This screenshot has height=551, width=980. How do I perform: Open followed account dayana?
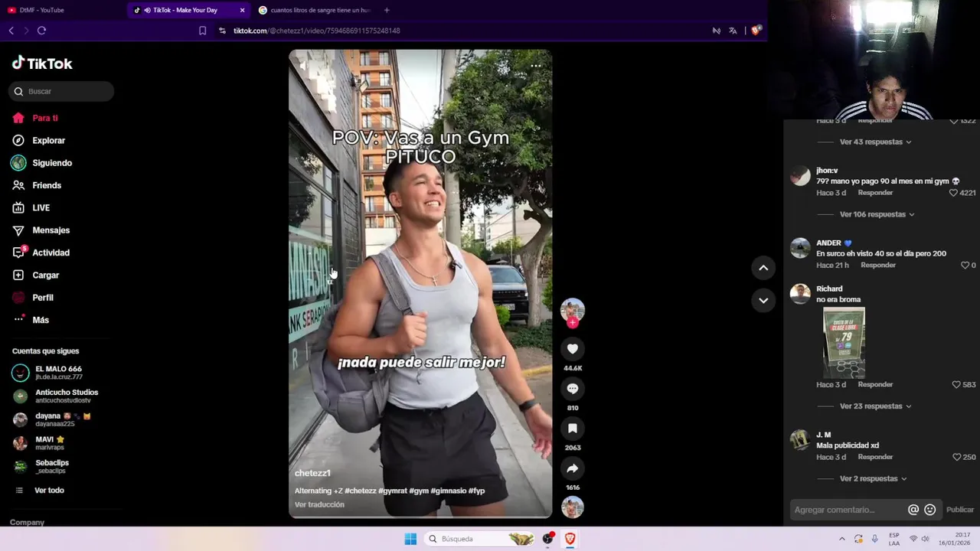(x=61, y=419)
